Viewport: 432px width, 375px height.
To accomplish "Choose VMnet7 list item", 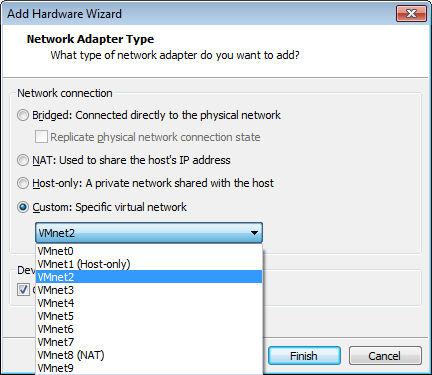I will click(149, 342).
